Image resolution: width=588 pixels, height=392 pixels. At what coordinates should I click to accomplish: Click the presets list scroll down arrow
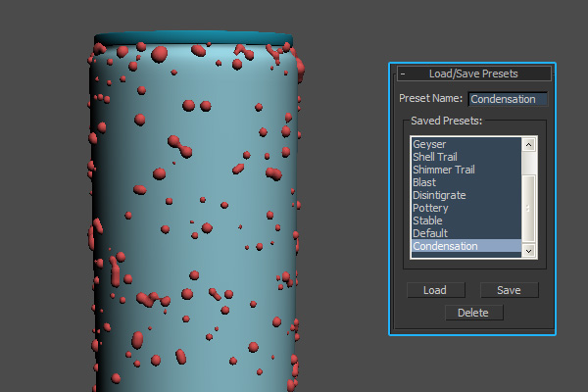[x=529, y=251]
